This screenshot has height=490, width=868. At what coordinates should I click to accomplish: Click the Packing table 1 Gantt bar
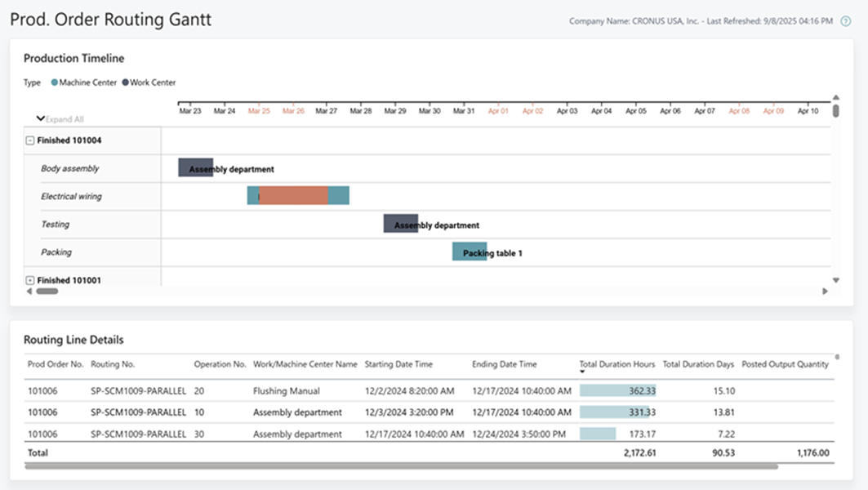(469, 252)
